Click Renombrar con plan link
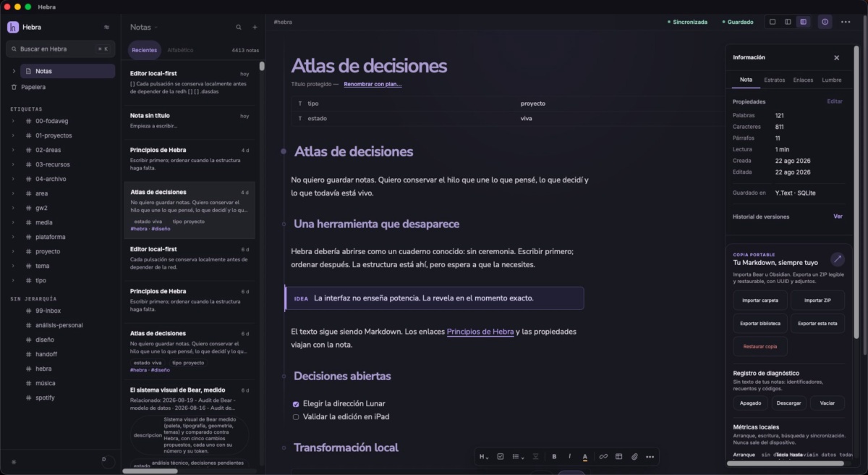 [x=373, y=84]
